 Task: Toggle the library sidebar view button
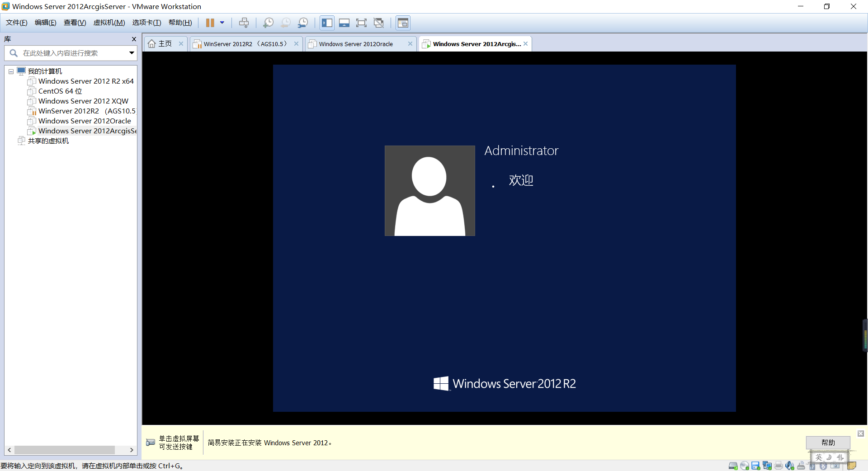(x=327, y=23)
